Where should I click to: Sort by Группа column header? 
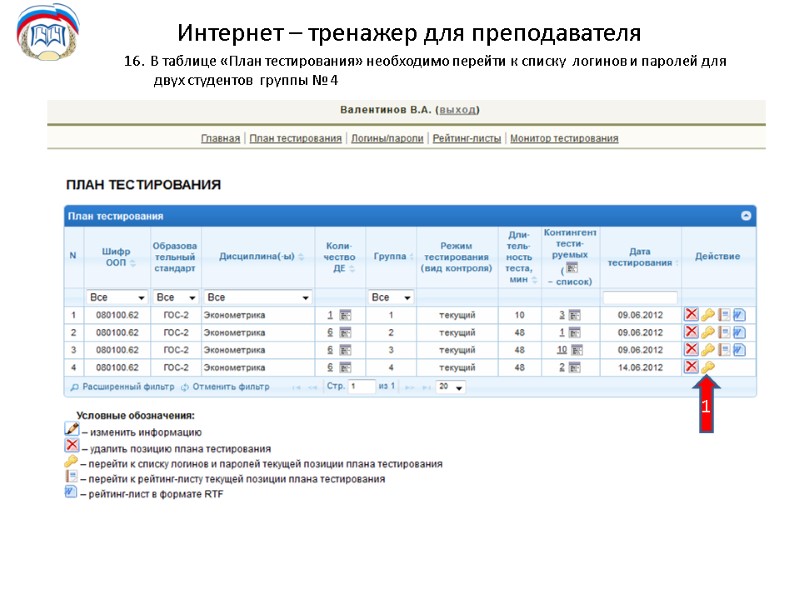393,256
